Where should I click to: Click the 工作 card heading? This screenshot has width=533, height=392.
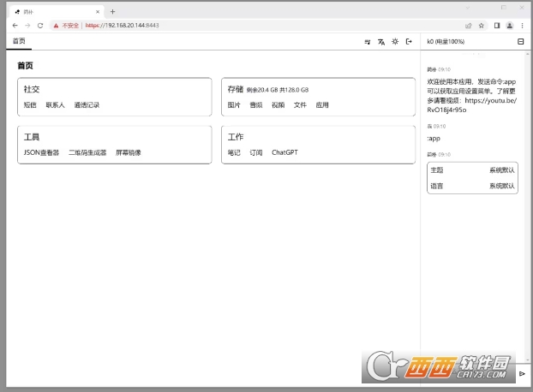[x=236, y=137]
